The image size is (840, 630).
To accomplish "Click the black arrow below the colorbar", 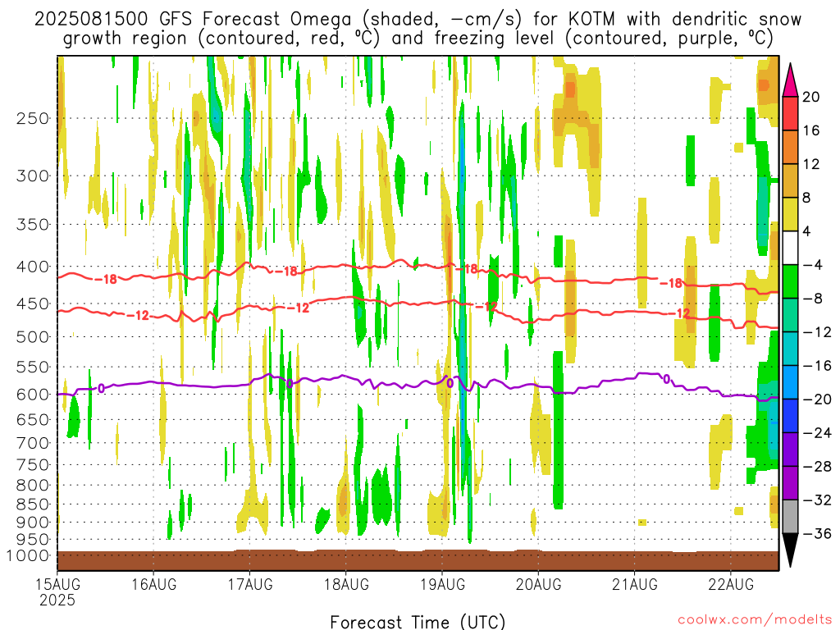I will tap(790, 550).
